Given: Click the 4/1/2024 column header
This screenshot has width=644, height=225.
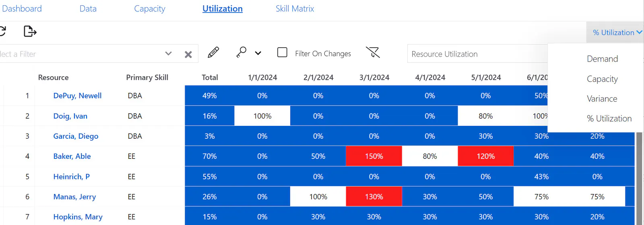Looking at the screenshot, I should click(430, 77).
